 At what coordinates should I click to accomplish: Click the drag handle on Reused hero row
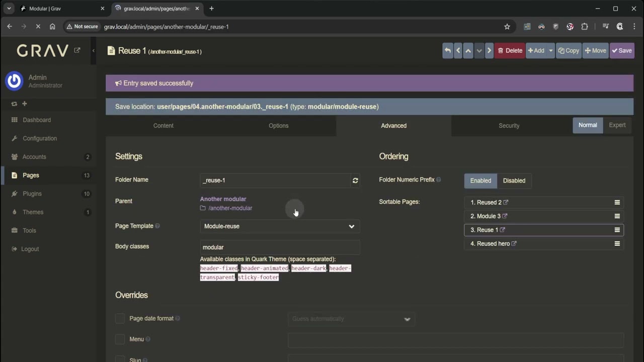click(x=617, y=244)
